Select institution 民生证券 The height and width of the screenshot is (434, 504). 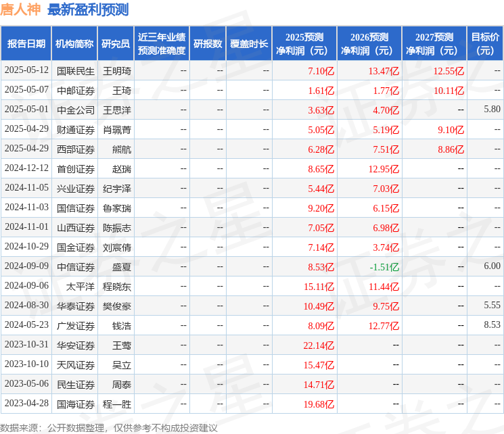tap(76, 384)
